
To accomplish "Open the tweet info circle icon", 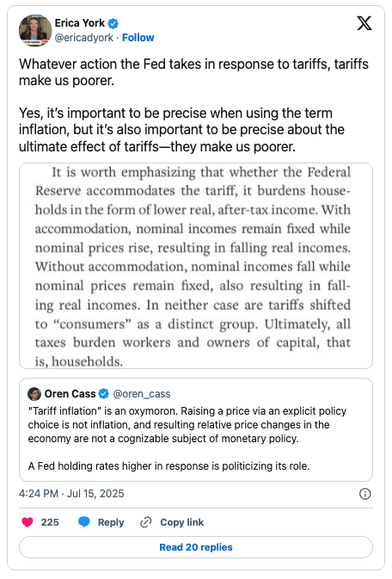I will coord(365,494).
